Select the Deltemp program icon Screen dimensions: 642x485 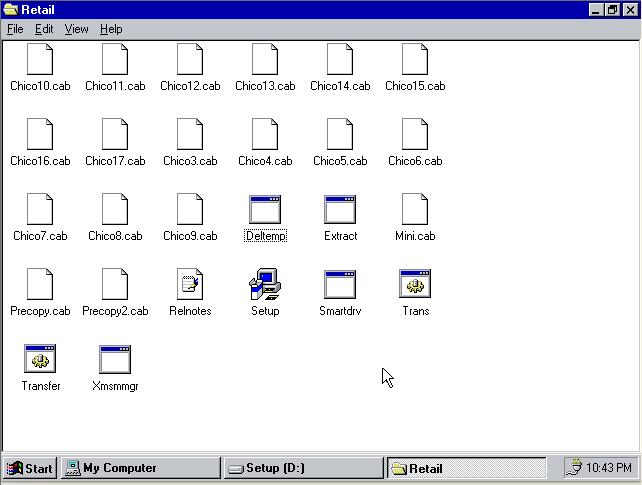[x=265, y=209]
